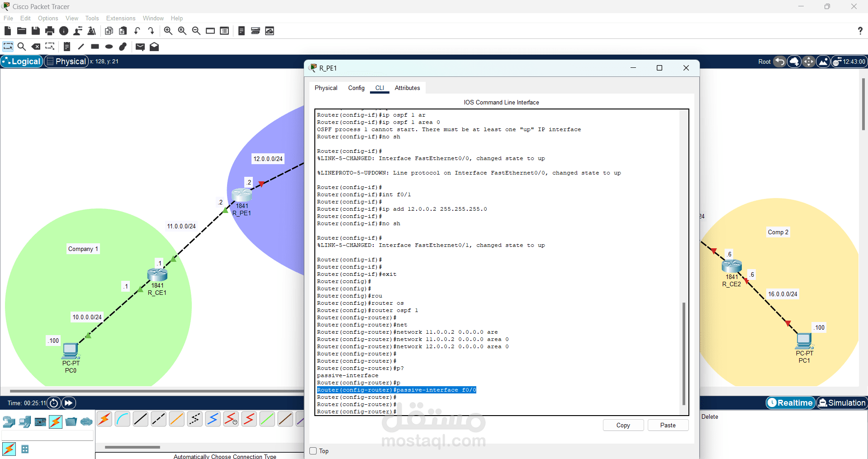Choose the Network Devices category icon
Viewport: 868px width, 459px height.
click(x=9, y=422)
